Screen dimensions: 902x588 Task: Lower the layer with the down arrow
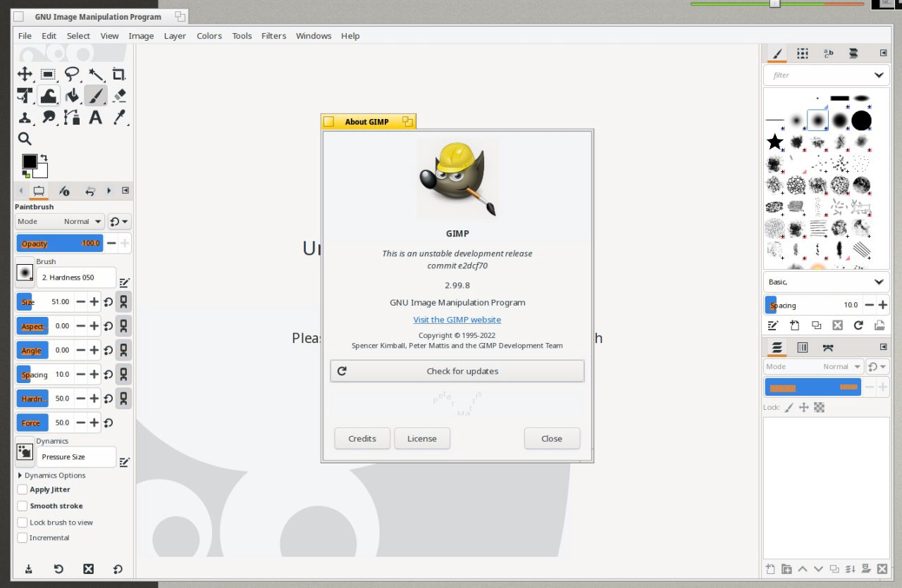(x=818, y=569)
